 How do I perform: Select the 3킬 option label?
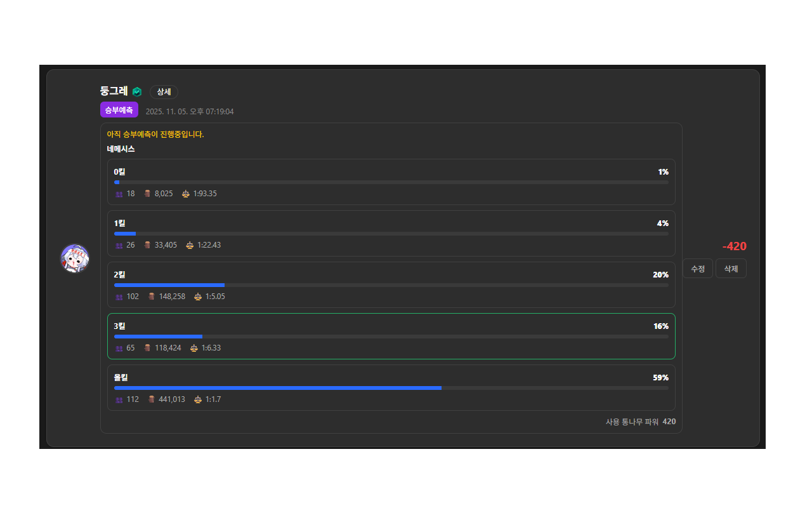(120, 326)
